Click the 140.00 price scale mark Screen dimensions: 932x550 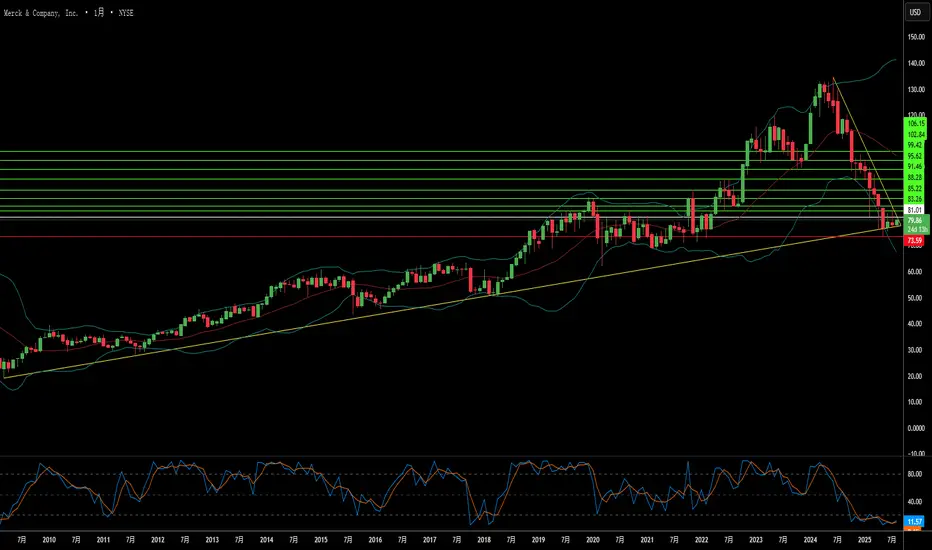(914, 63)
